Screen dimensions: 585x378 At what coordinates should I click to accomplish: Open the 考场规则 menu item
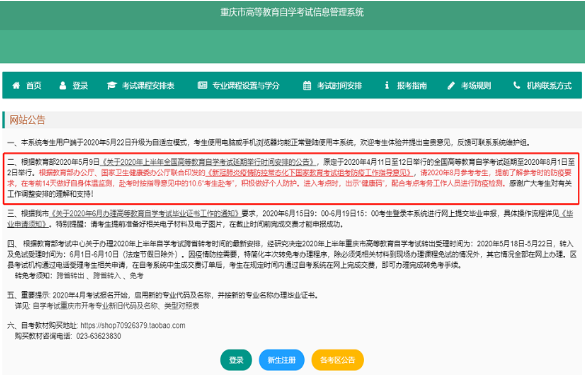point(469,85)
